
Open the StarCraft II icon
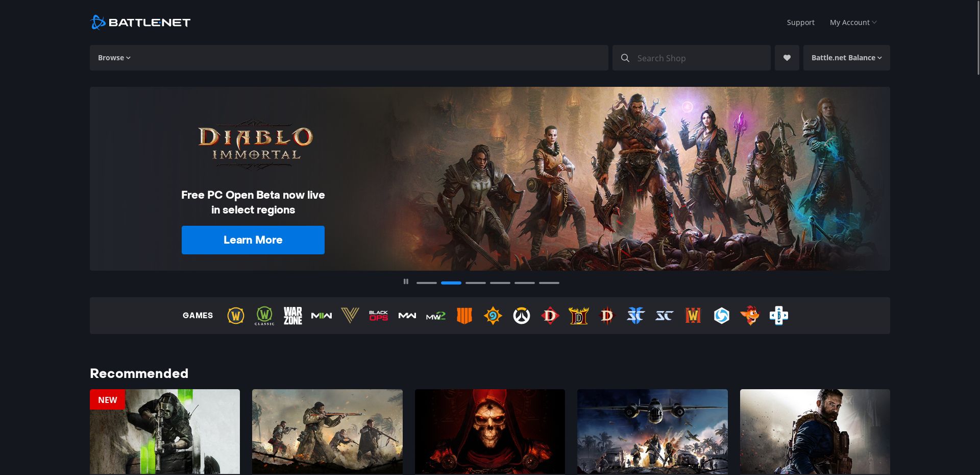636,316
